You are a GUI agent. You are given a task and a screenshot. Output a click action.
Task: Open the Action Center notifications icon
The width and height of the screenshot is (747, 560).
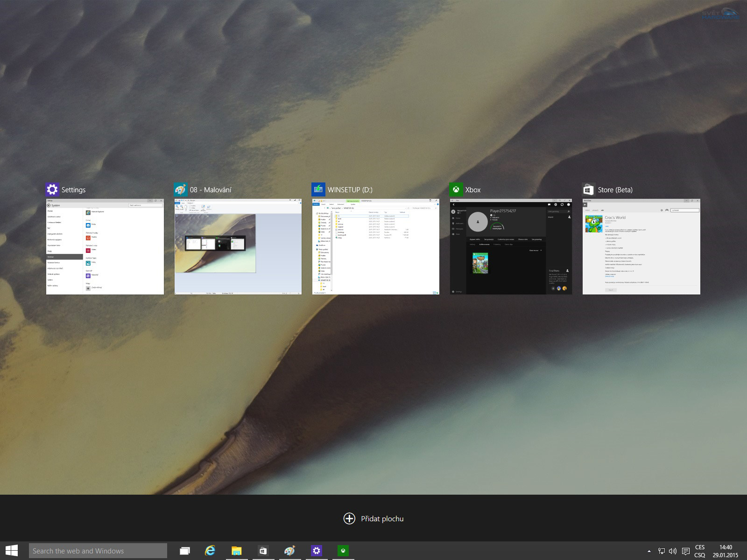coord(685,551)
